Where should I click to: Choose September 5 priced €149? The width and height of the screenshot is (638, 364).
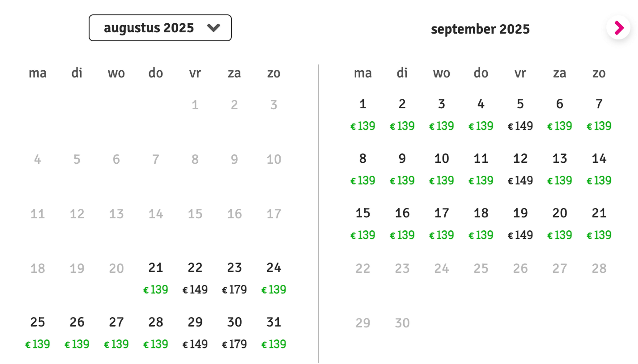pos(520,114)
